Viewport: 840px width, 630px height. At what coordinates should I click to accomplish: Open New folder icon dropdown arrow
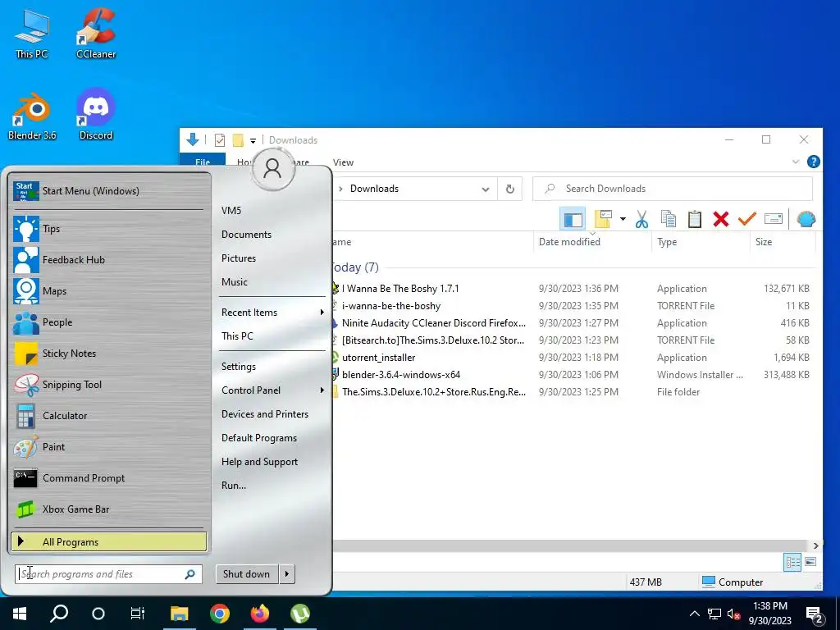pos(623,218)
